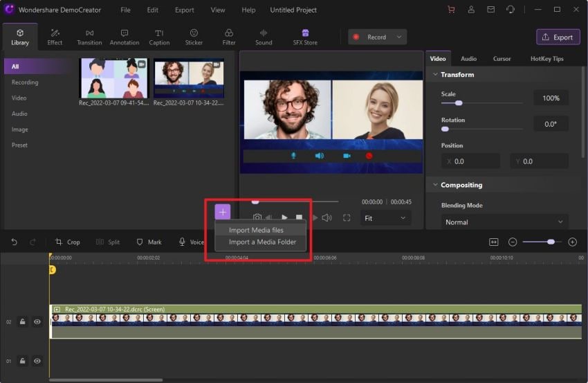Collapse the Transform section
Screen dimensions: 588x383
point(435,74)
